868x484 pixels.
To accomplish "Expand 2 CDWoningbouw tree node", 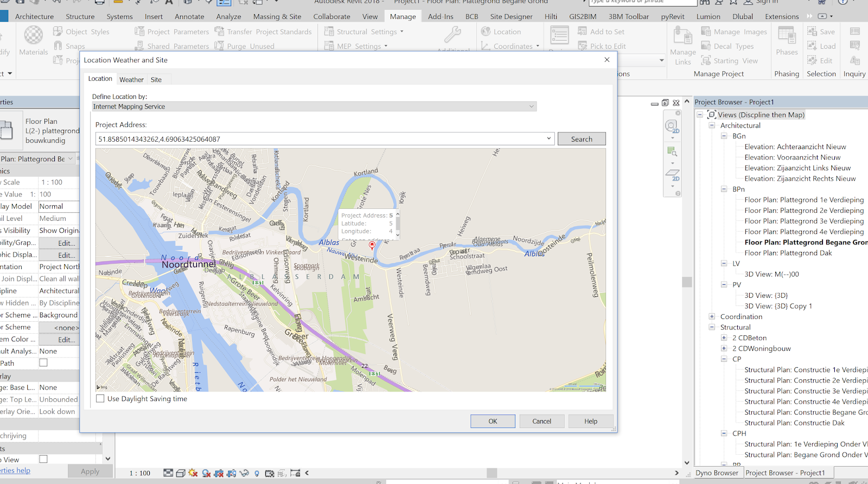I will (724, 348).
